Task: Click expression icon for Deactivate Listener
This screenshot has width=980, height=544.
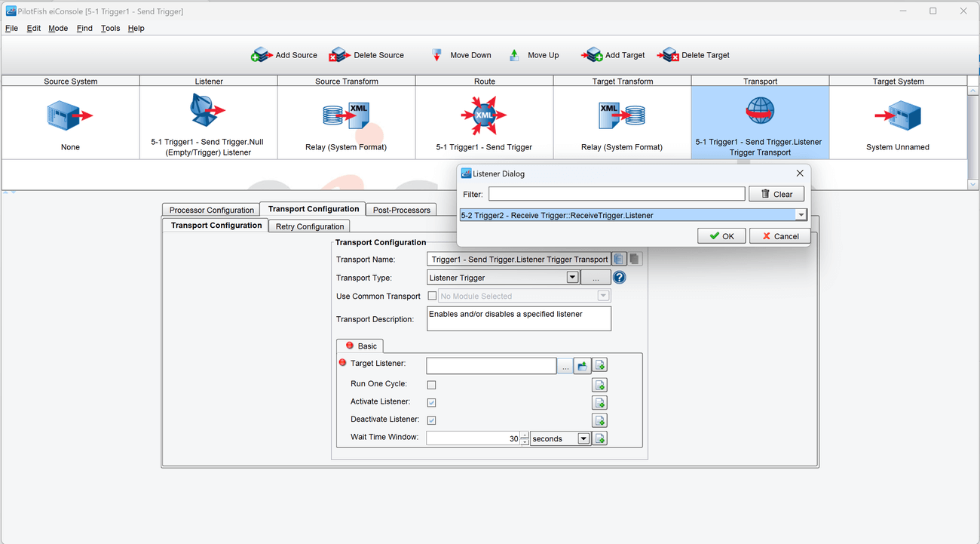Action: click(x=599, y=420)
